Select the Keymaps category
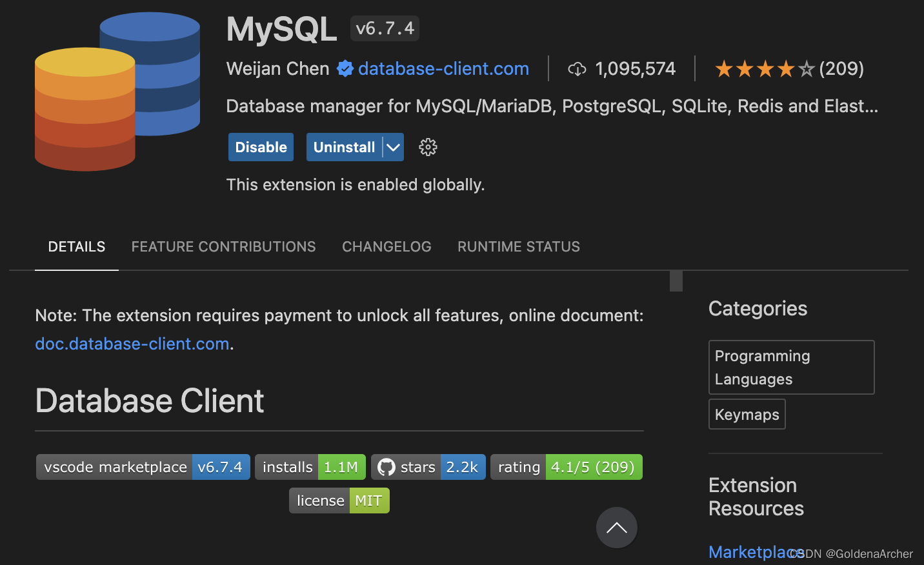Image resolution: width=924 pixels, height=565 pixels. (x=747, y=414)
